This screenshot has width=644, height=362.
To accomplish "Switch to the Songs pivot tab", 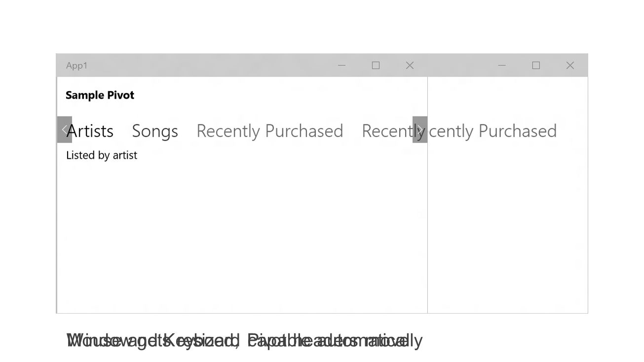I will click(x=155, y=131).
